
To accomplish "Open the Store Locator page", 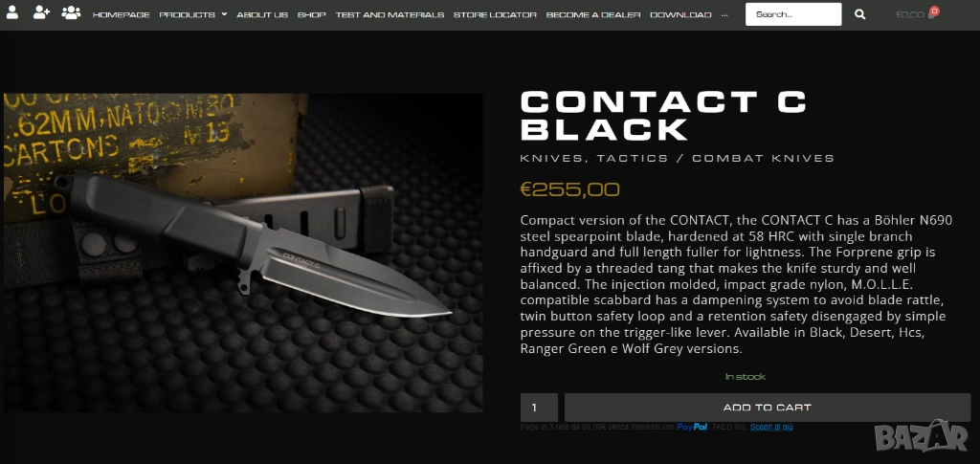I will pyautogui.click(x=495, y=14).
